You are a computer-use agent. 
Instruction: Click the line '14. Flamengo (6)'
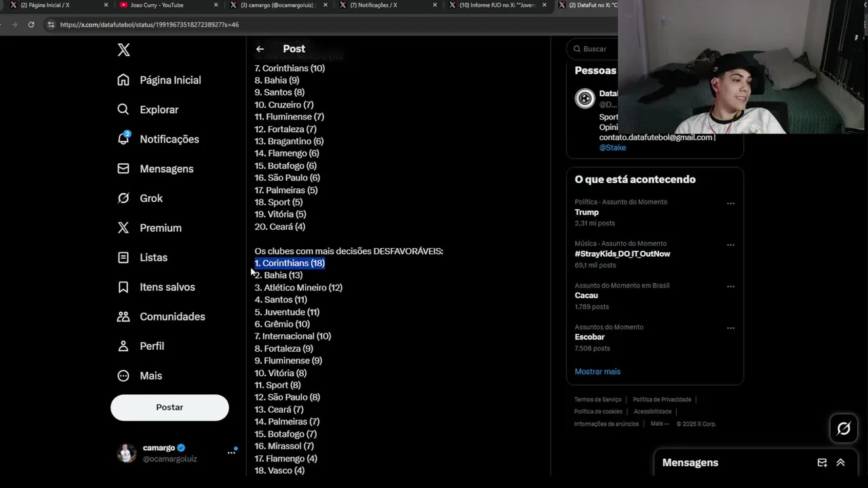pyautogui.click(x=287, y=153)
